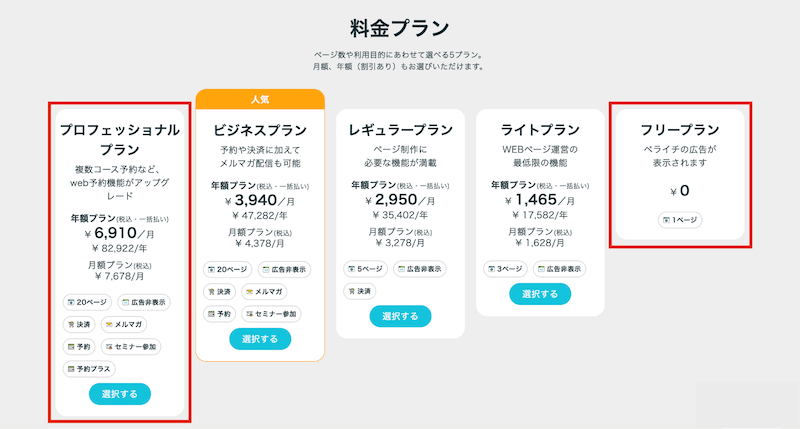Click the 20ページ tag in the Professional plan

coord(88,302)
